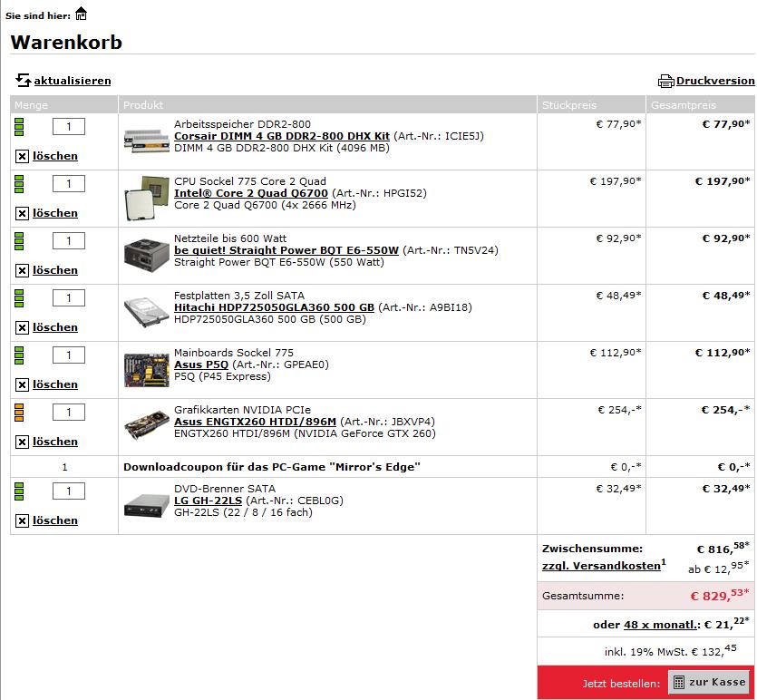
Task: Click quantity field for be quiet! Straight Power
Action: coord(69,240)
